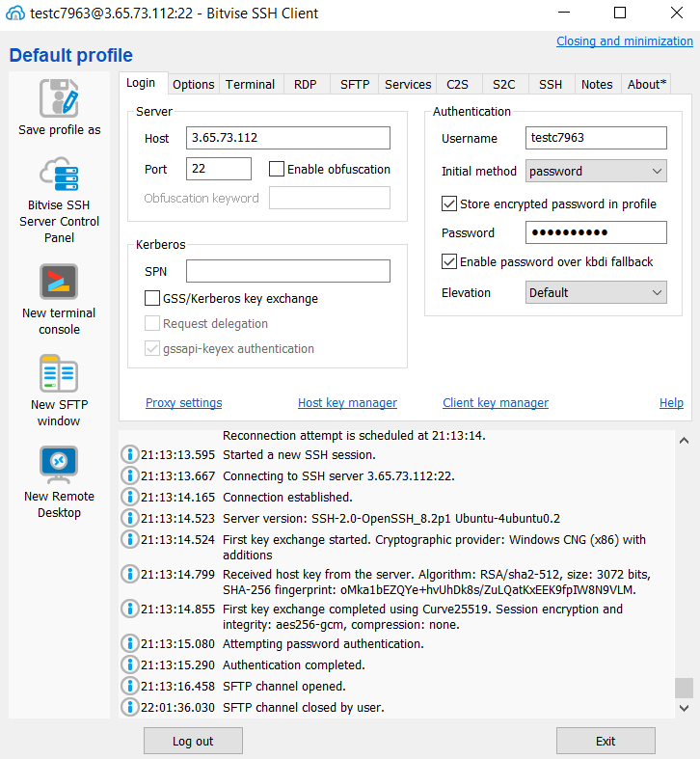
Task: Click info icon of 'Connecting to SSH server' entry
Action: point(129,475)
